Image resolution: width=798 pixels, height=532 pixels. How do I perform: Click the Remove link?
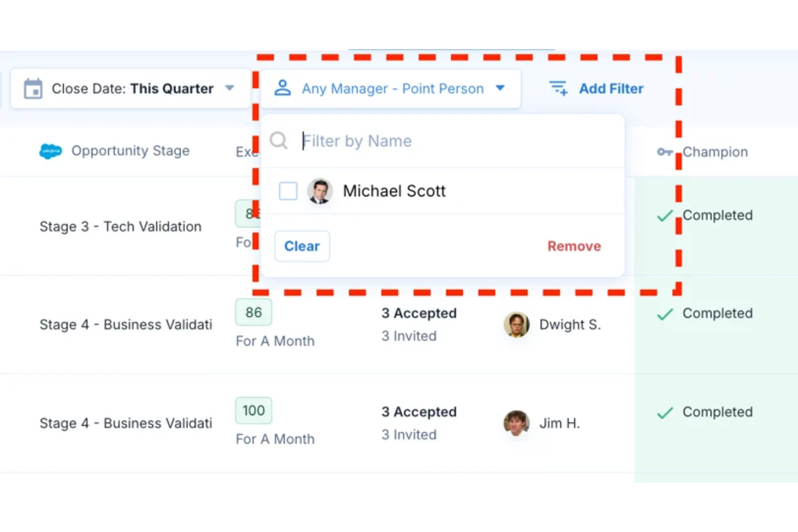click(574, 246)
